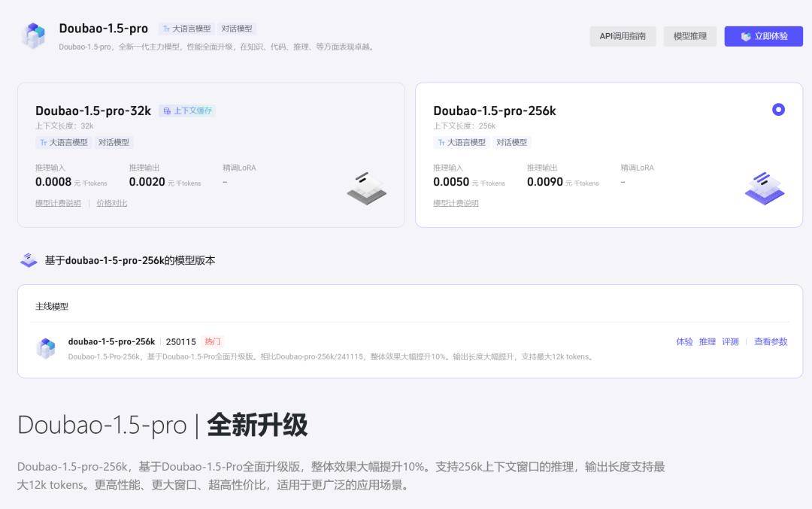Open 查看参数 for doubao-1-5-pro-256k
The height and width of the screenshot is (509, 812).
click(x=771, y=342)
